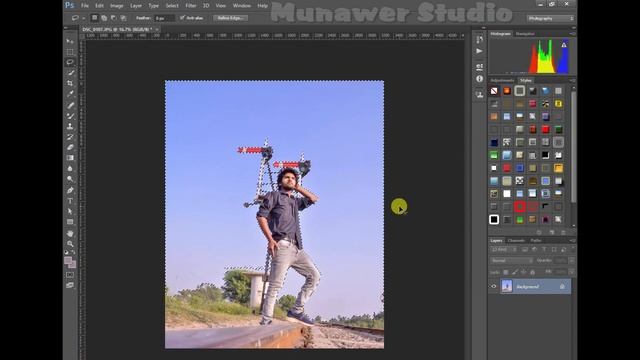Open the Select menu

tap(172, 6)
